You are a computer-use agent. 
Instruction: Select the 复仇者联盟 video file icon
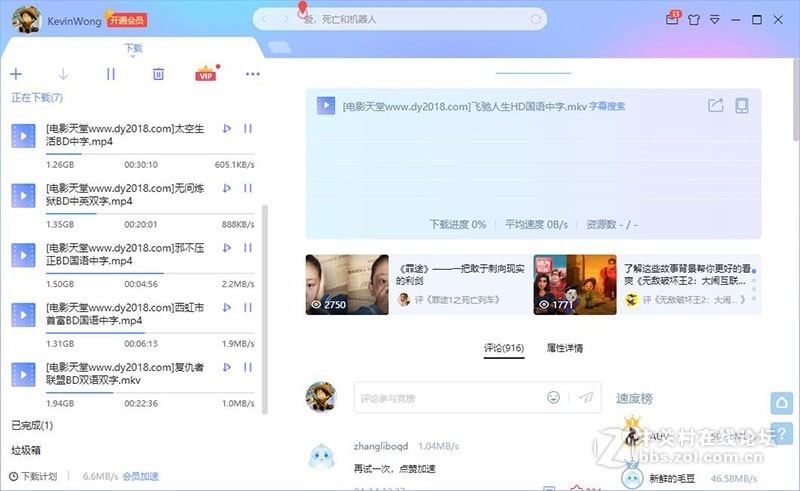pyautogui.click(x=23, y=375)
